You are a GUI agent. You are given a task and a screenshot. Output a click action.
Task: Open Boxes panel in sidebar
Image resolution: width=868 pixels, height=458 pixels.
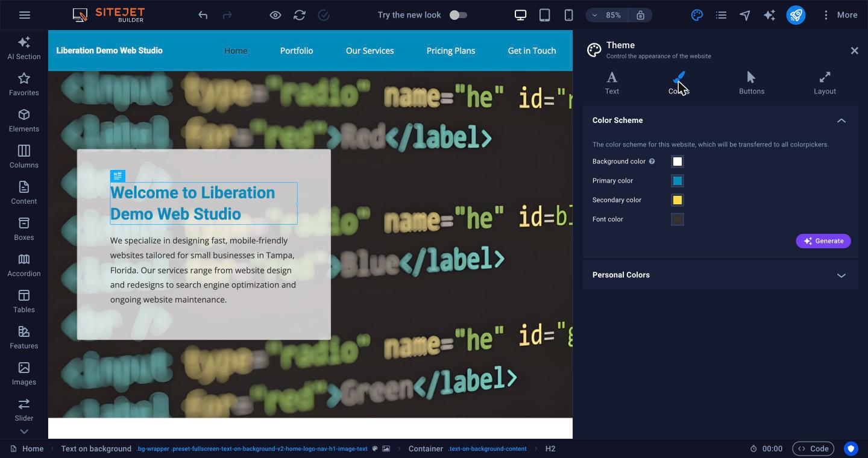24,229
